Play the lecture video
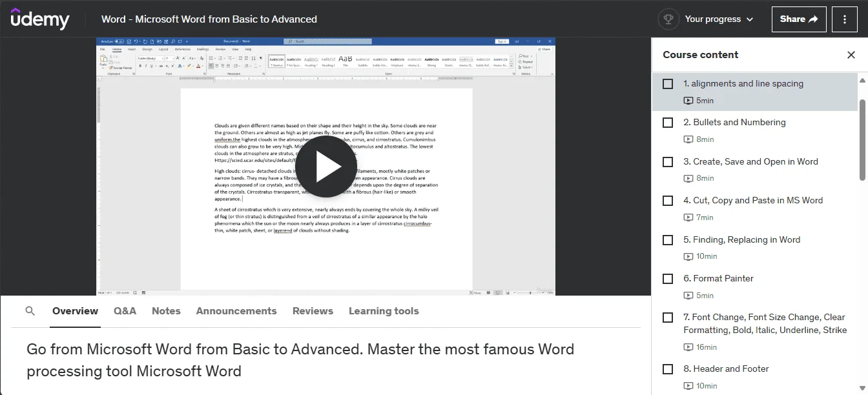The image size is (868, 395). (326, 167)
